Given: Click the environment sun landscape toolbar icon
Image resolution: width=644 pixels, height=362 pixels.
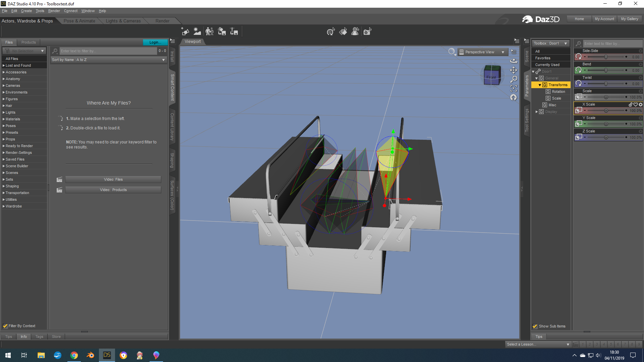Looking at the screenshot, I should [197, 32].
